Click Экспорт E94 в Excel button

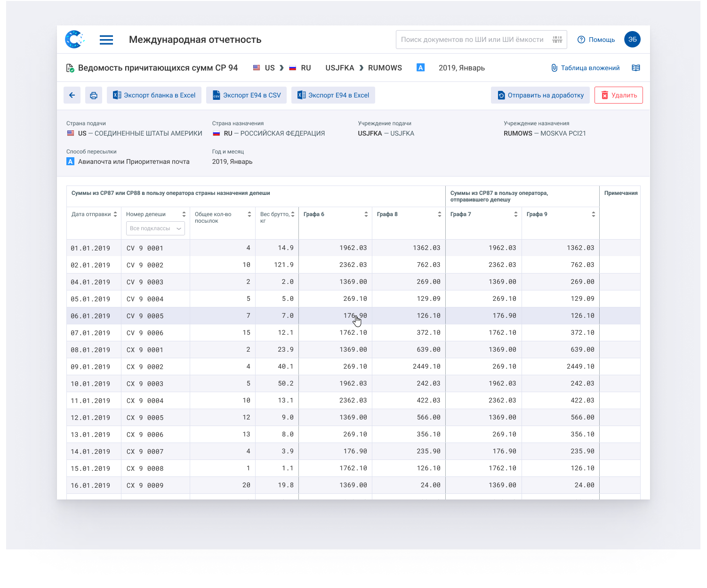coord(333,95)
